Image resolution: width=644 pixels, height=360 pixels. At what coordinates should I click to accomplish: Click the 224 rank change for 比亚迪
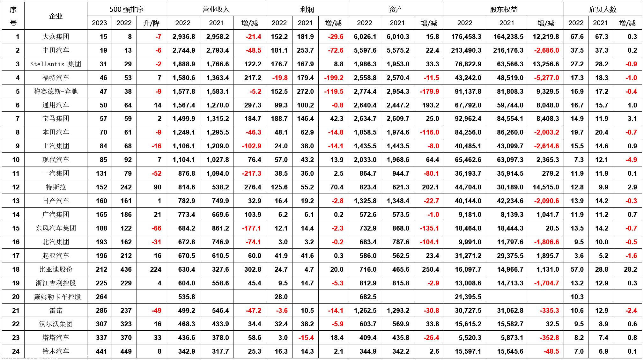pyautogui.click(x=156, y=269)
